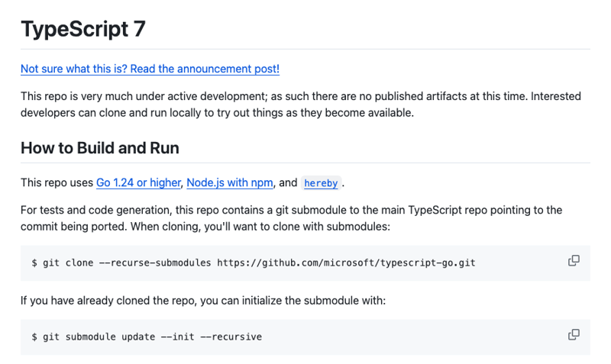Click the word clone in the first command

[x=78, y=263]
